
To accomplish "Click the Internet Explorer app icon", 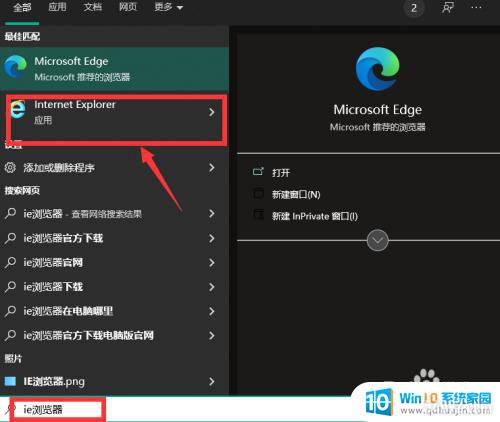I will tap(18, 109).
